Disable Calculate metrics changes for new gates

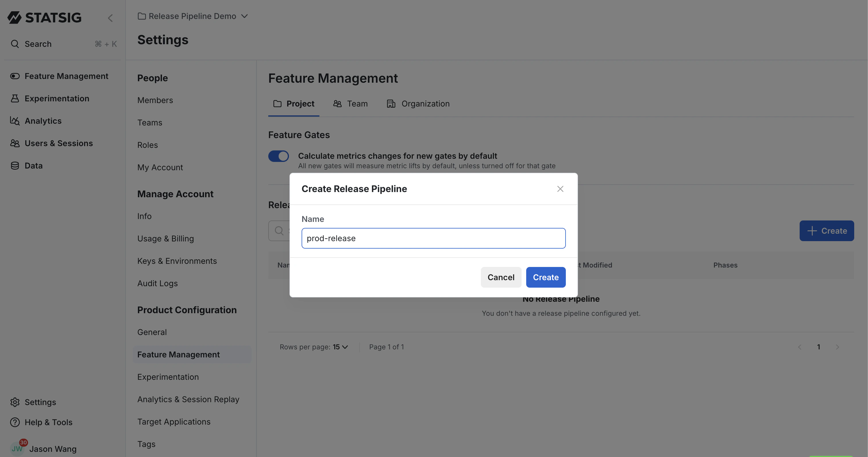click(x=278, y=156)
